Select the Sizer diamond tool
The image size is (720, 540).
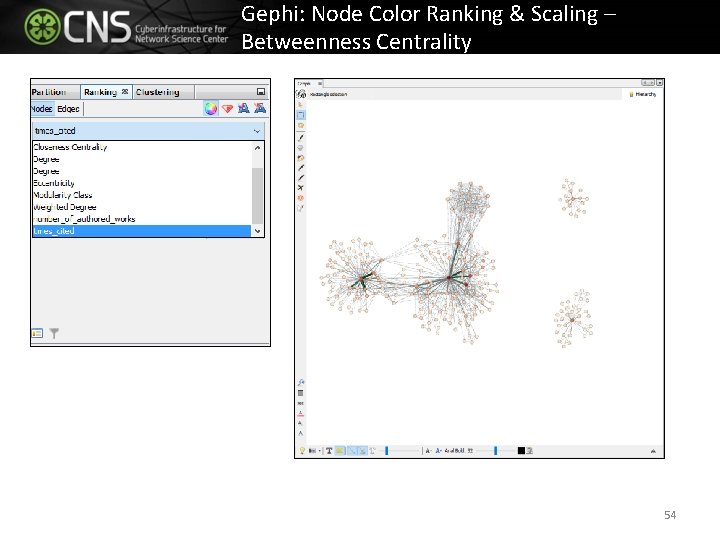[301, 148]
